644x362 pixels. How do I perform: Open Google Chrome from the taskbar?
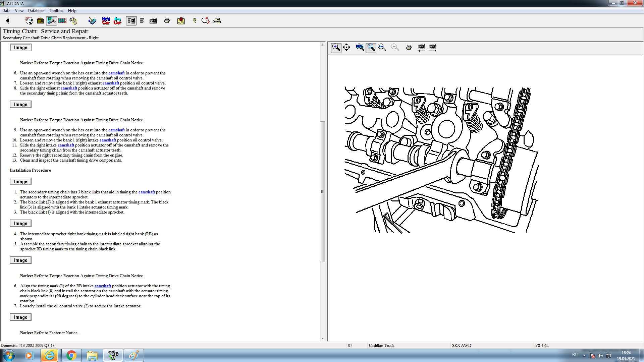pyautogui.click(x=71, y=355)
